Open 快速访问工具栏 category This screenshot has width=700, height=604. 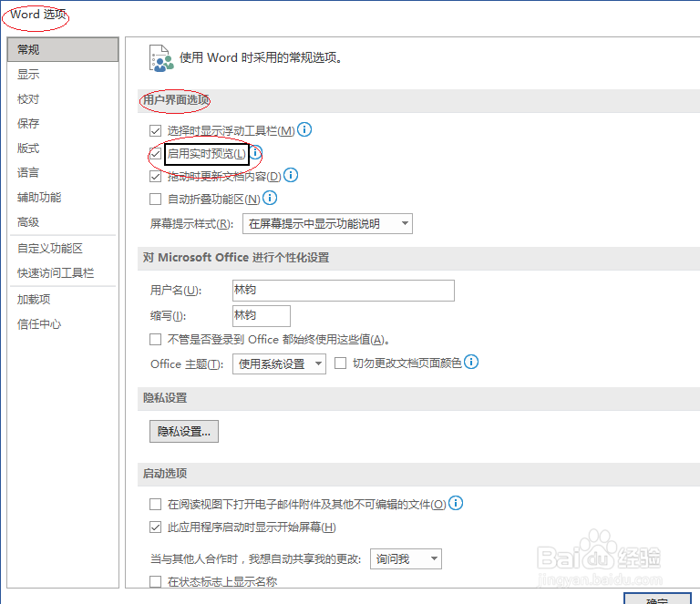tap(63, 273)
